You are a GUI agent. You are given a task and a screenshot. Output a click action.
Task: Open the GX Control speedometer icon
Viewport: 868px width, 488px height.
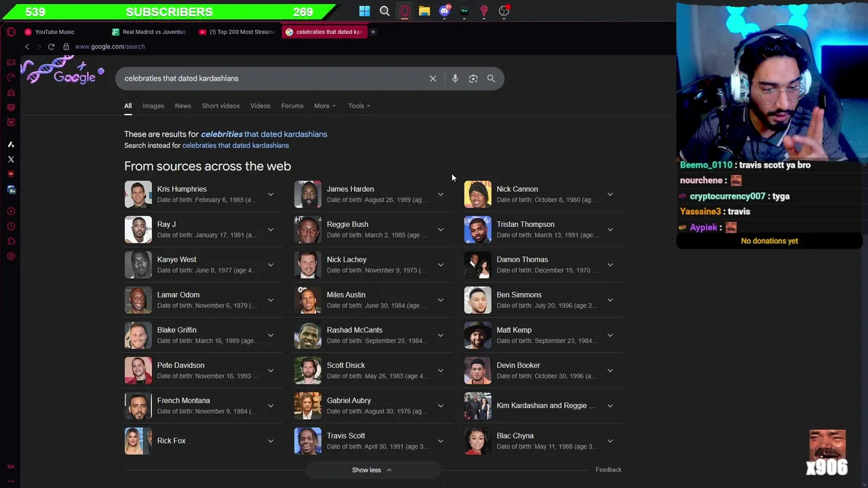[x=11, y=77]
